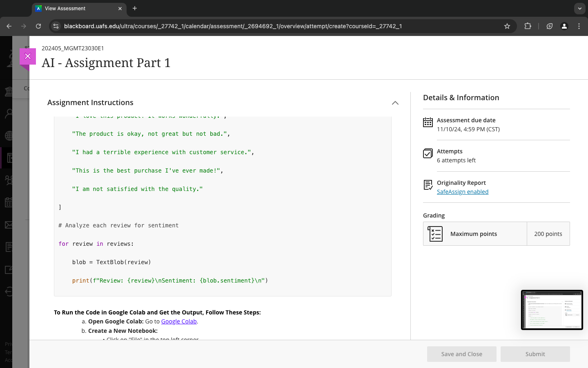
Task: Submit the assignment attempt
Action: (x=535, y=354)
